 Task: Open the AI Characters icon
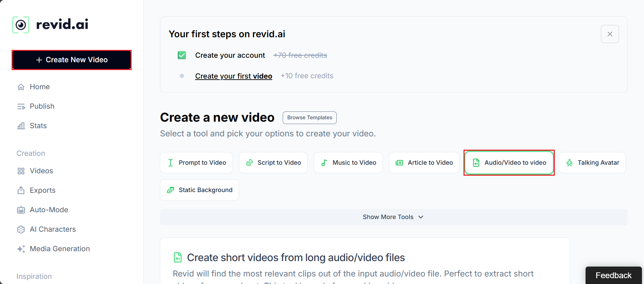pyautogui.click(x=21, y=229)
